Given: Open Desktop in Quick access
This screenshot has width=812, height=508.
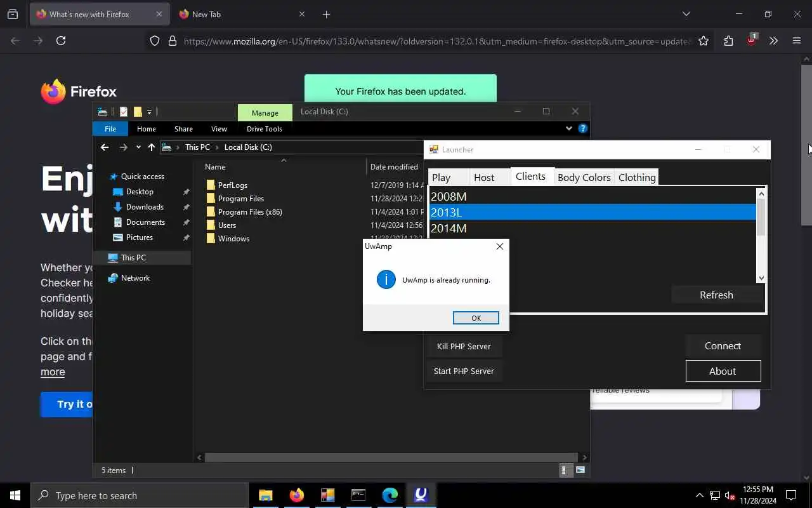Looking at the screenshot, I should [140, 192].
